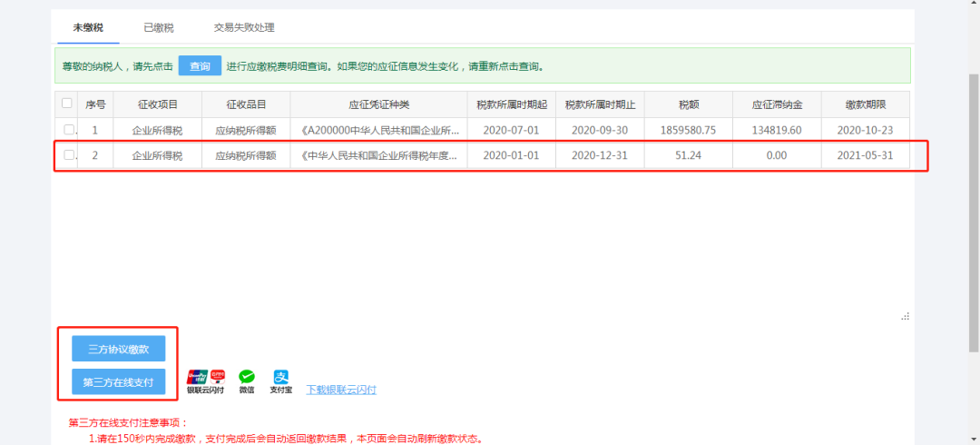Open the 已缴税 tab
The height and width of the screenshot is (445, 980).
(159, 27)
